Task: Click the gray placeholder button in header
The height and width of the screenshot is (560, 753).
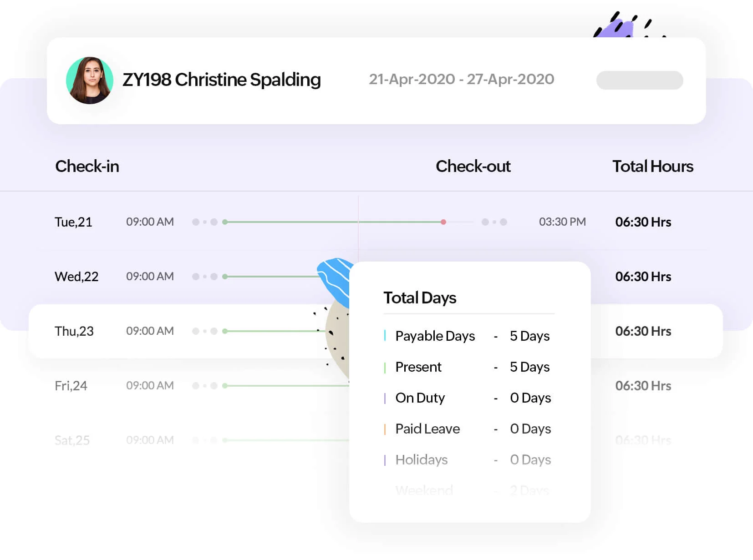Action: click(x=640, y=80)
